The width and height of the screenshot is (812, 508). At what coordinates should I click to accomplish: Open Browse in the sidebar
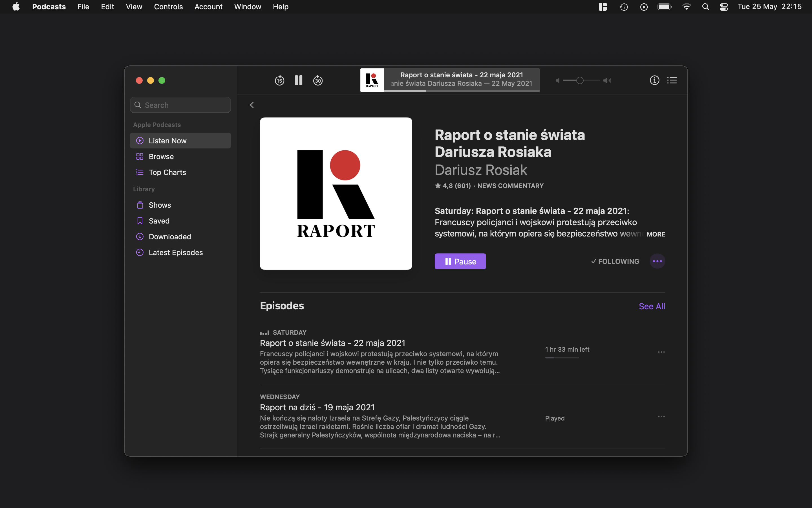180,156
